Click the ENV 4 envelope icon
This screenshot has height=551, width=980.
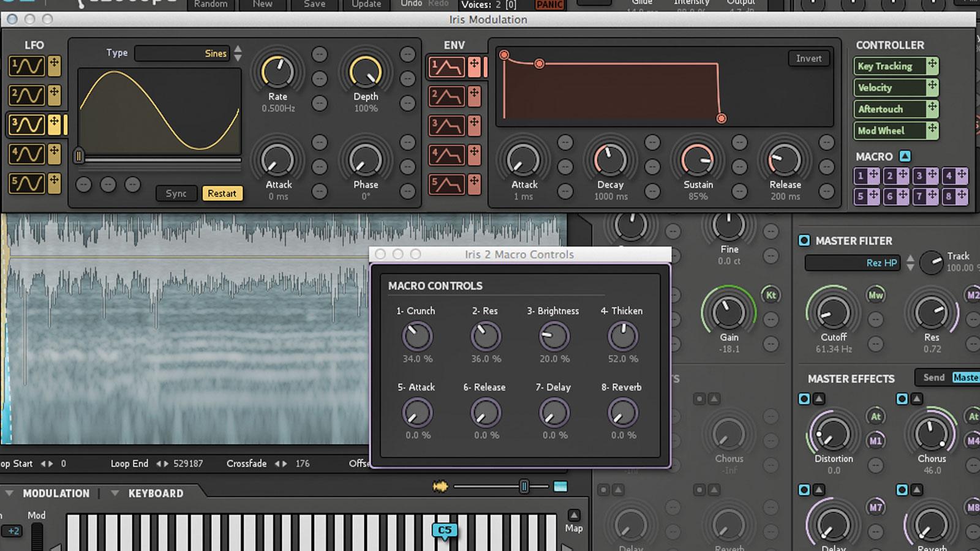tap(446, 155)
